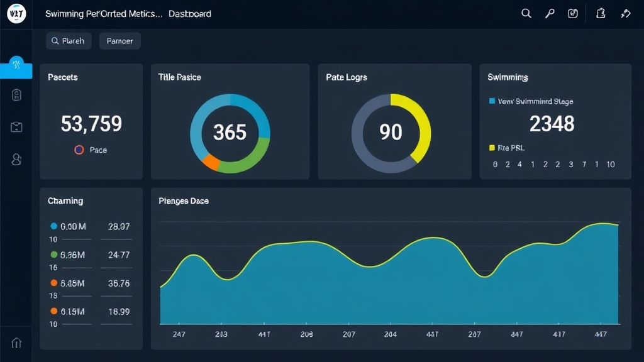Screen dimensions: 644x362
Task: Click the key icon in top bar
Action: point(550,14)
